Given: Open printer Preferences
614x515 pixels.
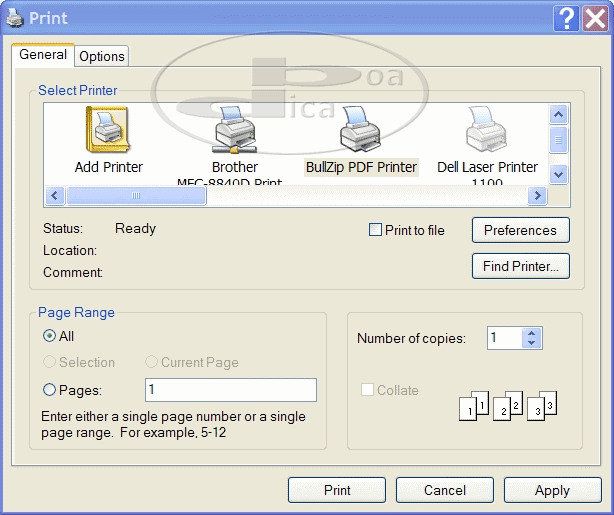Looking at the screenshot, I should coord(520,230).
